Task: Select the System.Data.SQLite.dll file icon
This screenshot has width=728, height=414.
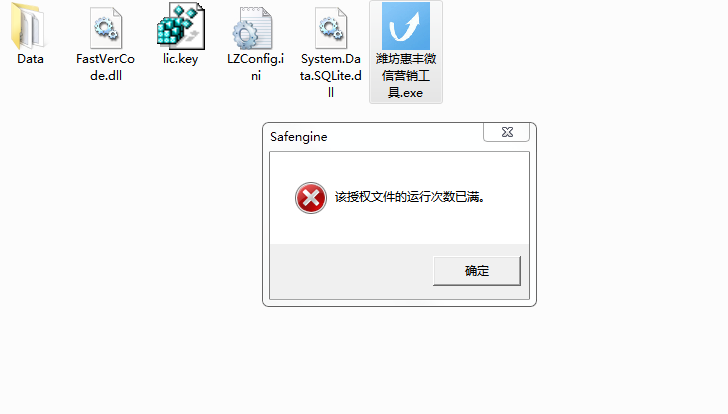Action: 331,27
